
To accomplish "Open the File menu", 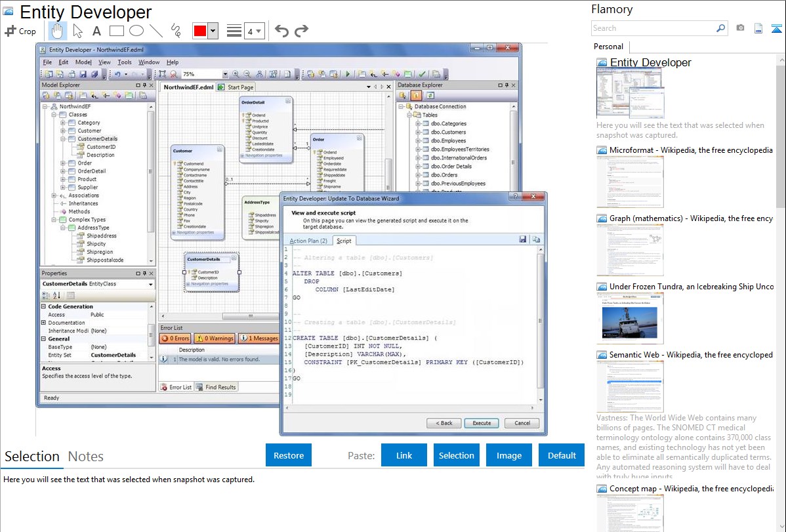I will [x=48, y=62].
